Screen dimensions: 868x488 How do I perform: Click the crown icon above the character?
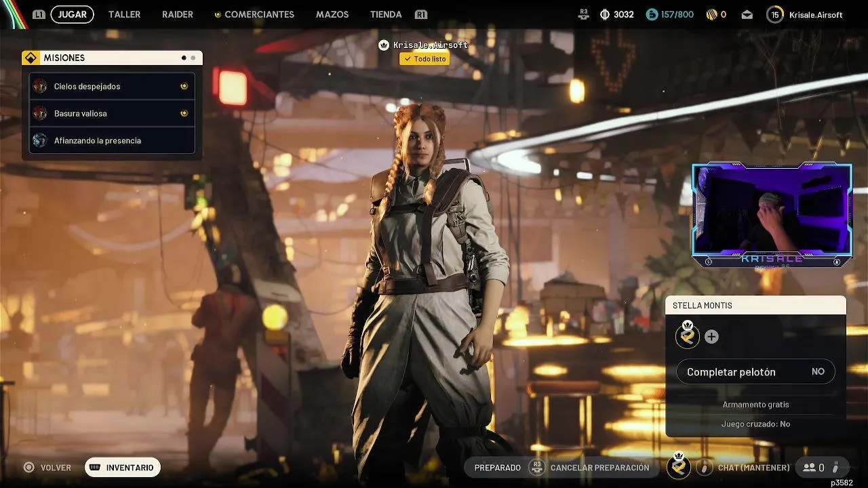(384, 45)
